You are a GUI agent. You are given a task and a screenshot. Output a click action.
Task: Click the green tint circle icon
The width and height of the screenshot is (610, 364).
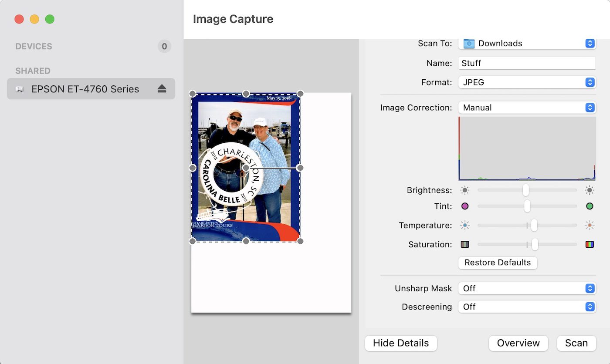click(590, 206)
